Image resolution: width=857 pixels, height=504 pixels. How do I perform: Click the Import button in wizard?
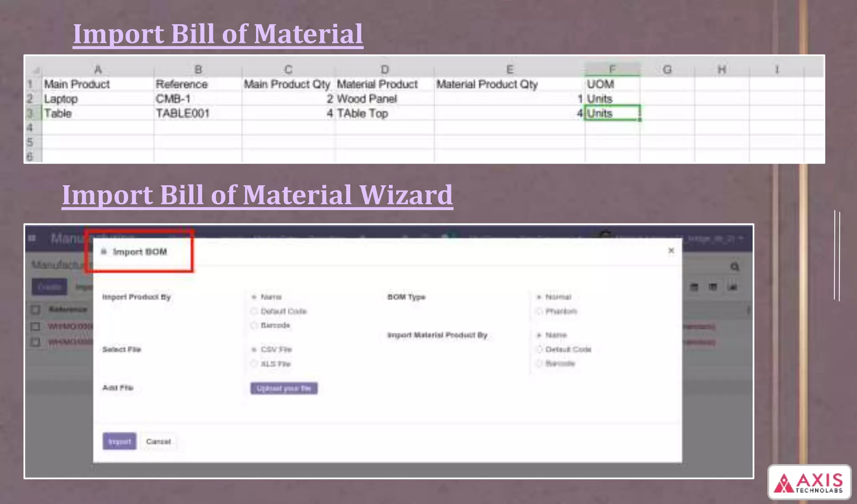(x=119, y=441)
